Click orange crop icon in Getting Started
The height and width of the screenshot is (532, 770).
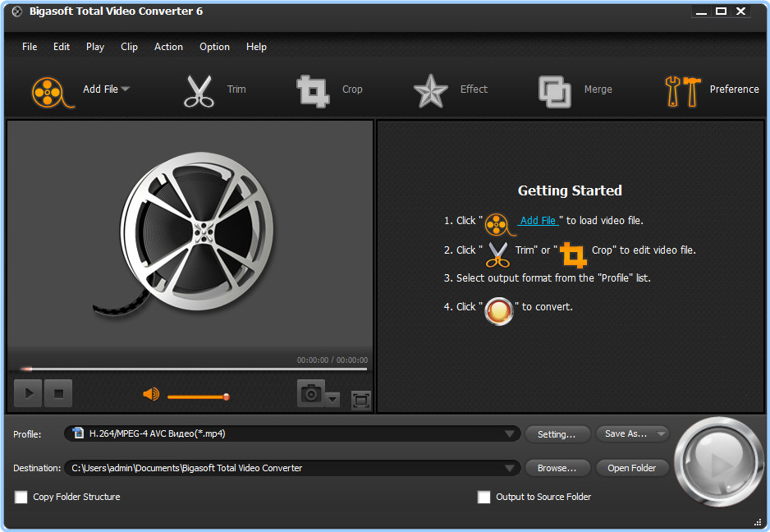pos(573,255)
